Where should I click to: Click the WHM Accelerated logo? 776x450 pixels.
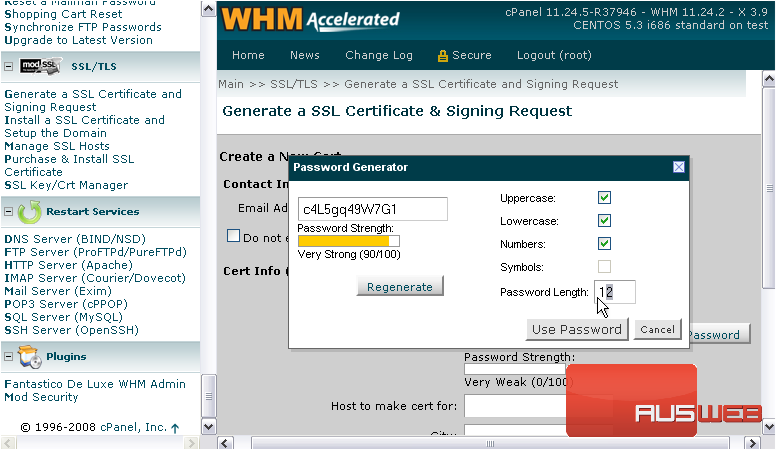tap(311, 19)
